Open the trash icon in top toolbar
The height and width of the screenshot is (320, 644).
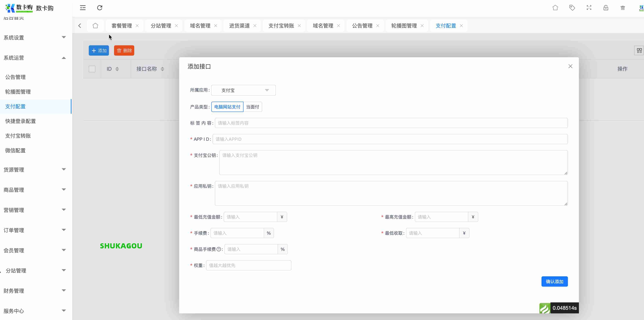(x=623, y=8)
